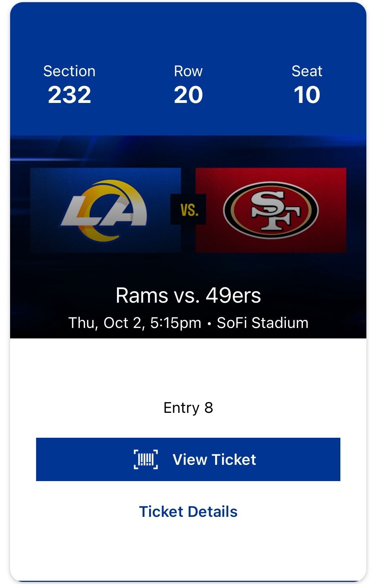Click the Section label
The height and width of the screenshot is (588, 379).
point(70,71)
